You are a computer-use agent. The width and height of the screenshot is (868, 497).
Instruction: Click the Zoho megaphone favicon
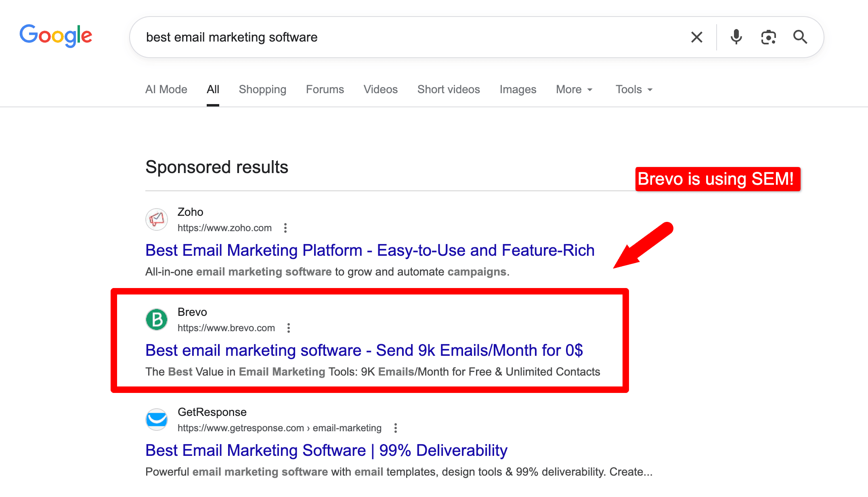tap(157, 219)
